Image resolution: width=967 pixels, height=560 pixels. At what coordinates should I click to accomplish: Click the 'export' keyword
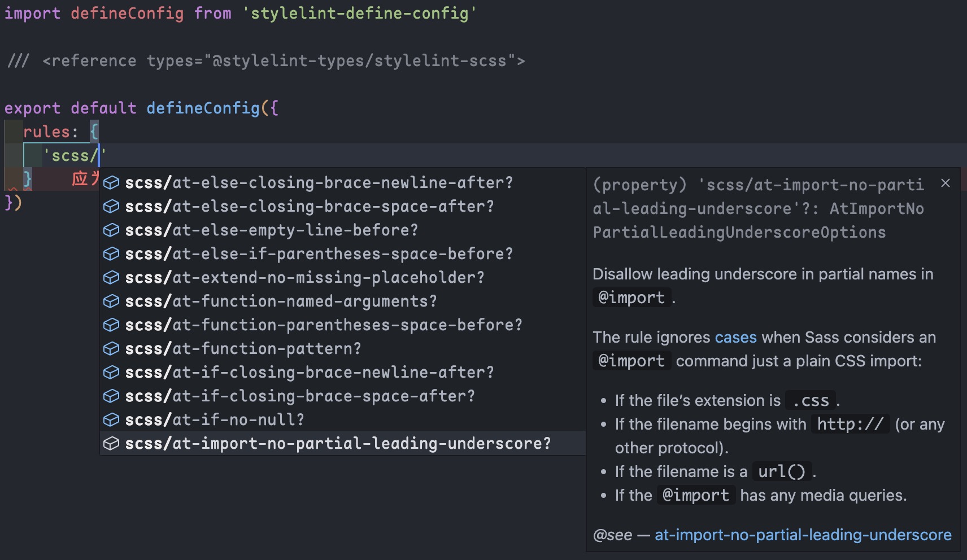click(x=32, y=108)
